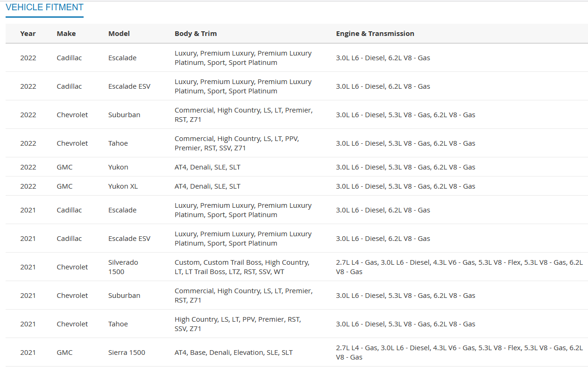
Task: Click the GMC make cell in Yukon XL row
Action: 64,186
